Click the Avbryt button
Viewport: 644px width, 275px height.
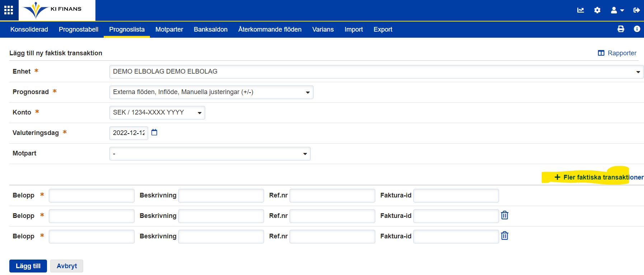[x=67, y=266]
